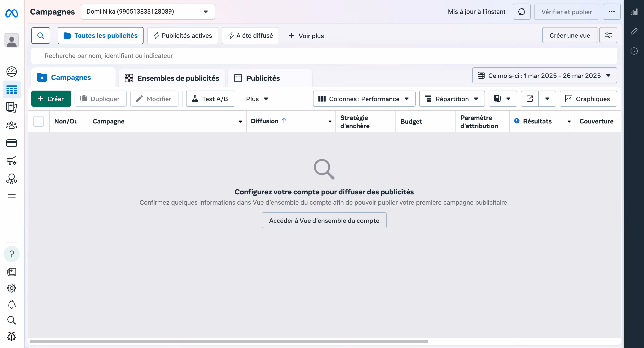Select the Publicités actives view
The width and height of the screenshot is (644, 348).
182,36
